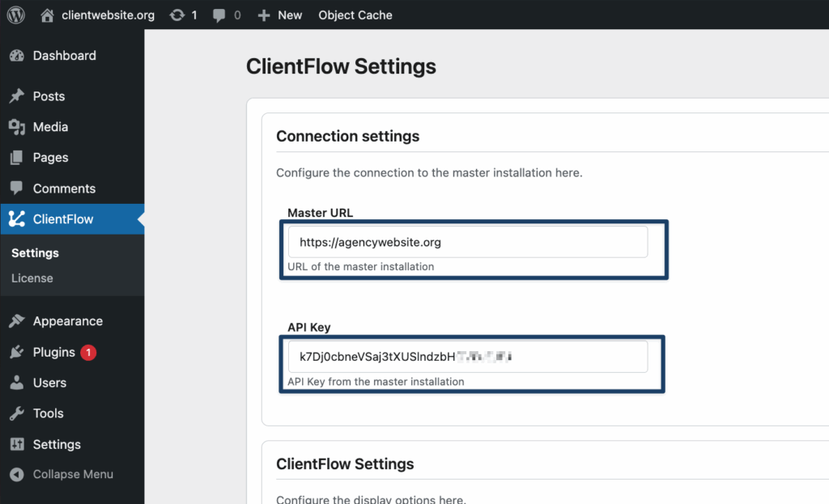Screen dimensions: 829x504
Task: Click the ClientFlow Settings page title
Action: tap(341, 66)
